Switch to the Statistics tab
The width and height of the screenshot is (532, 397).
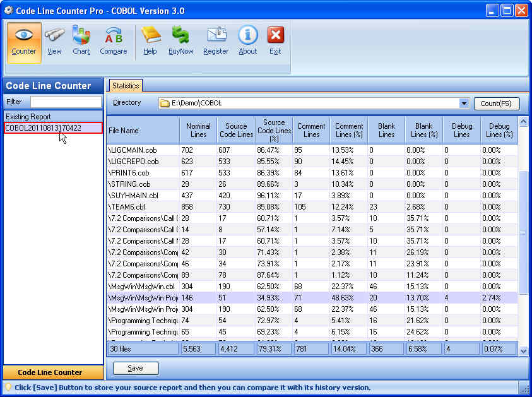tap(126, 85)
